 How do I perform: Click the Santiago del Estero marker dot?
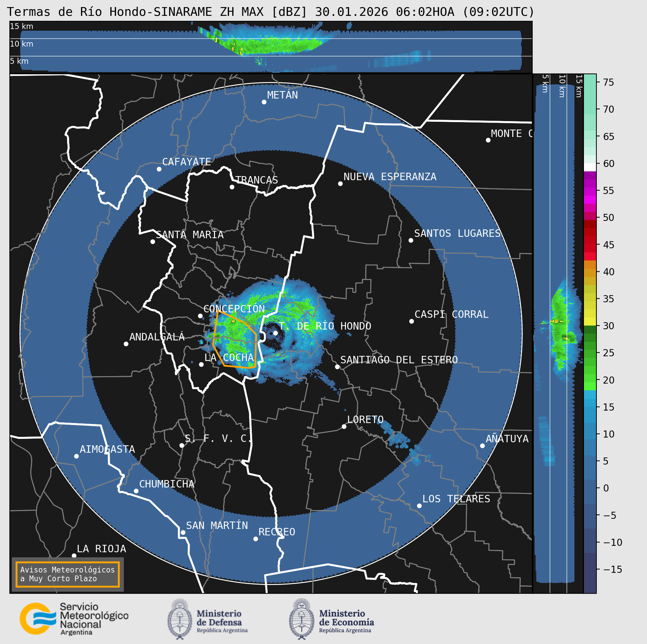pyautogui.click(x=337, y=367)
